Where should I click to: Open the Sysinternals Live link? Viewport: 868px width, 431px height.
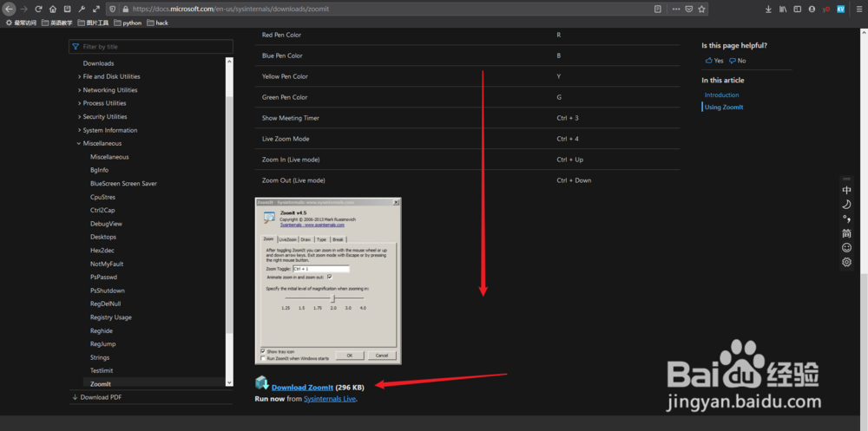point(329,398)
